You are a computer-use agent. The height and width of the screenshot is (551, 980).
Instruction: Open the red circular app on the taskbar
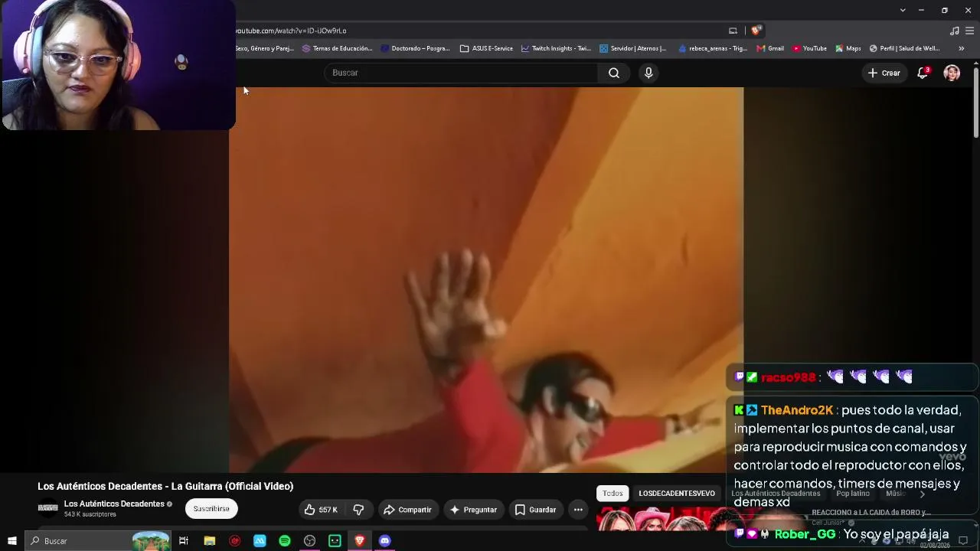point(234,541)
